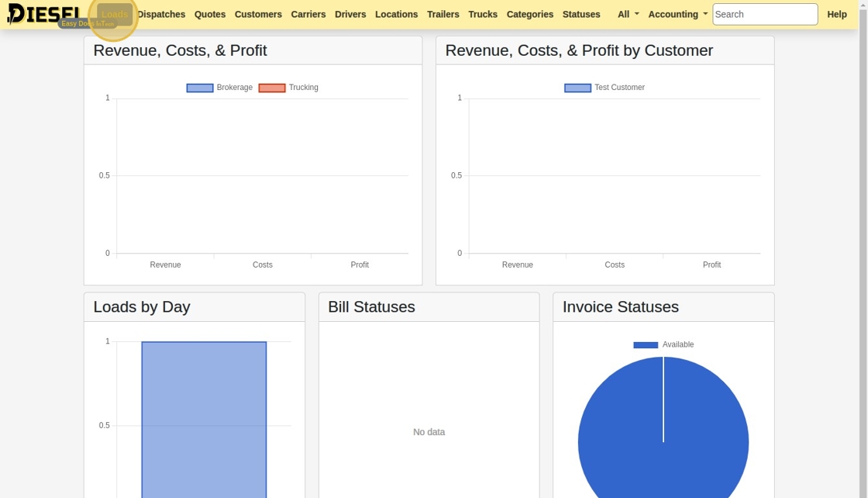Open the Dispatches page
The height and width of the screenshot is (498, 868).
coord(161,15)
